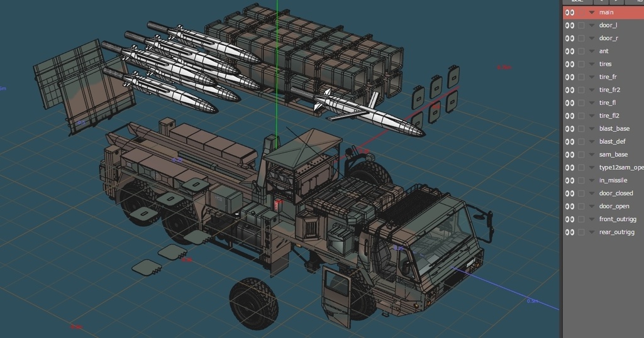This screenshot has width=644, height=338.
Task: Toggle visibility eye for blast_def
Action: [x=570, y=141]
